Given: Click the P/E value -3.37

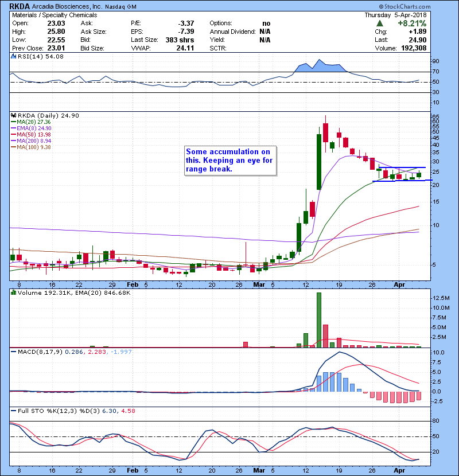Looking at the screenshot, I should [x=186, y=24].
